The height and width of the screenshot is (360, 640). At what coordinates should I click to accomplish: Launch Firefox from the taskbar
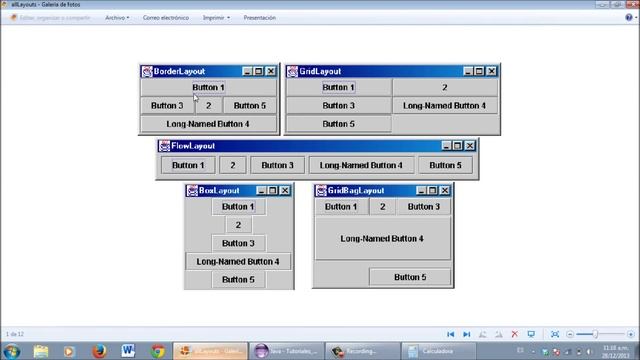pyautogui.click(x=99, y=351)
